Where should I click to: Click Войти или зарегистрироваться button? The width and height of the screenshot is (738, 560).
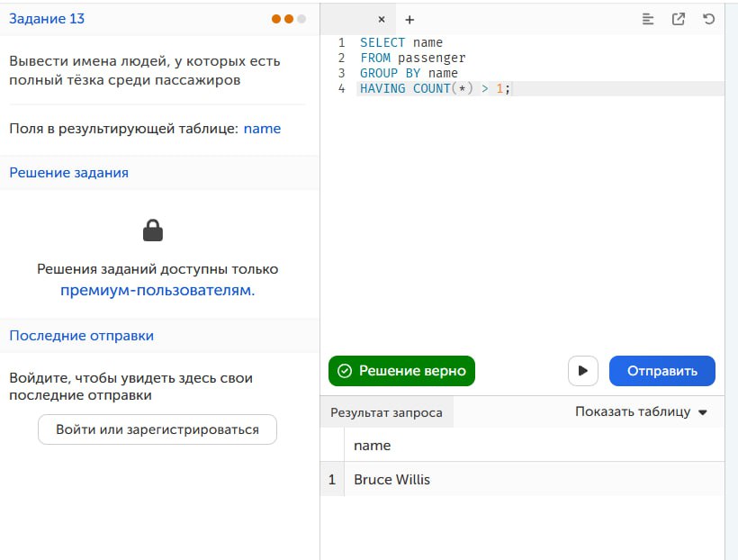(157, 429)
